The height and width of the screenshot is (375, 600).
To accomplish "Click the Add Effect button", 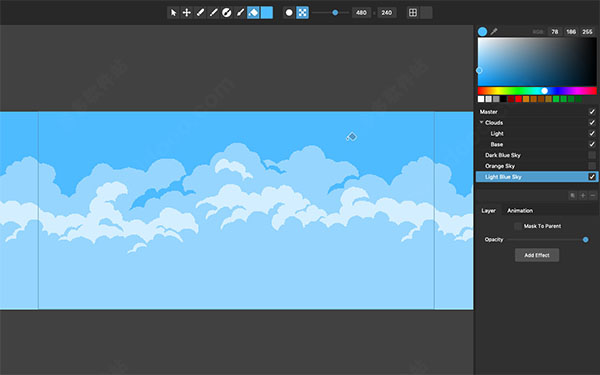I will pyautogui.click(x=537, y=255).
